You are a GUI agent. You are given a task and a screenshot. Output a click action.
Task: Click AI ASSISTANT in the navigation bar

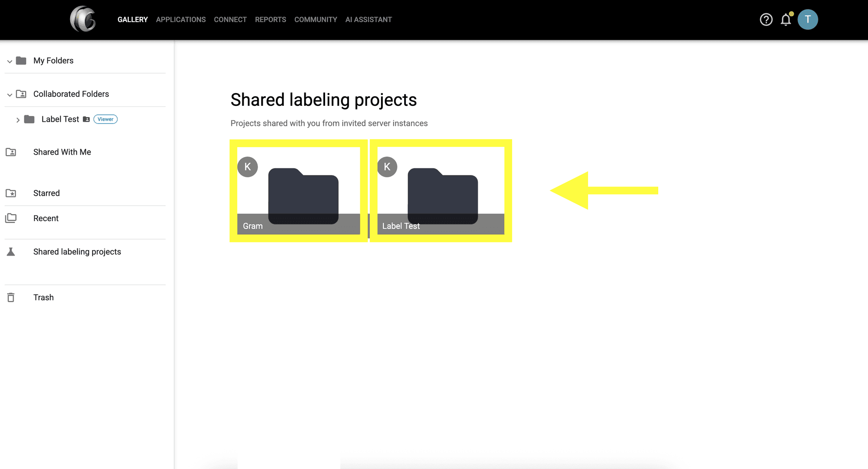tap(368, 19)
